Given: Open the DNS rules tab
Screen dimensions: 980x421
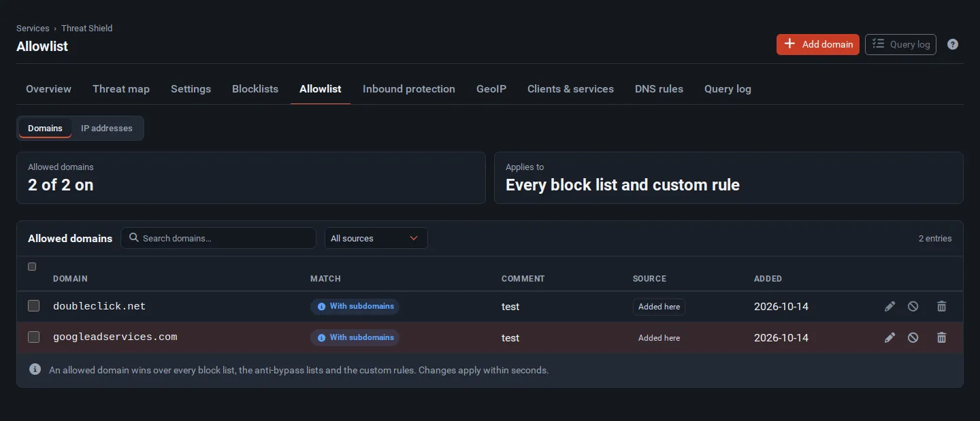Looking at the screenshot, I should point(659,89).
